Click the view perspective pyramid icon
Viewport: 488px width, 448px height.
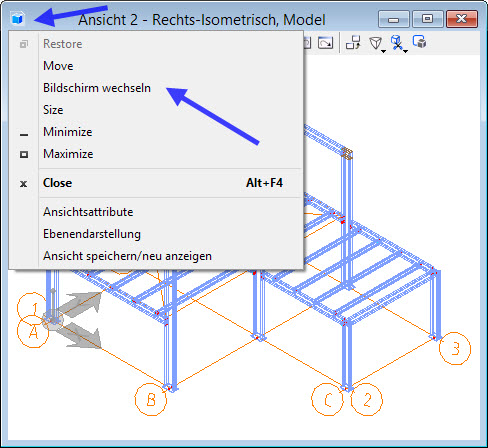[x=375, y=43]
